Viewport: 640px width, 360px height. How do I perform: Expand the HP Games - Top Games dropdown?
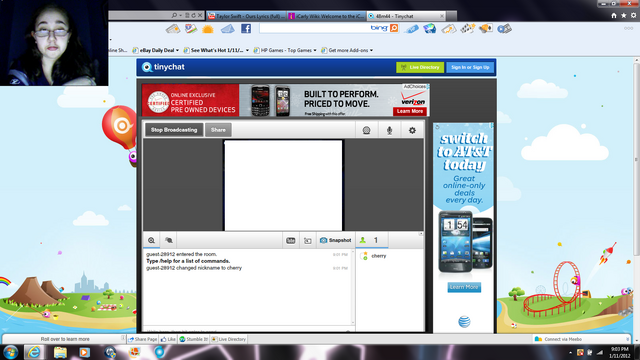315,50
